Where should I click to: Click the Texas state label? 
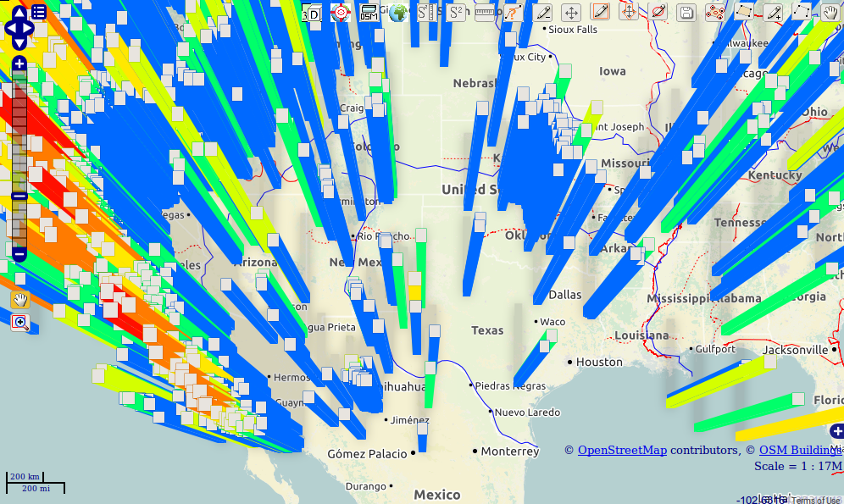tap(487, 330)
